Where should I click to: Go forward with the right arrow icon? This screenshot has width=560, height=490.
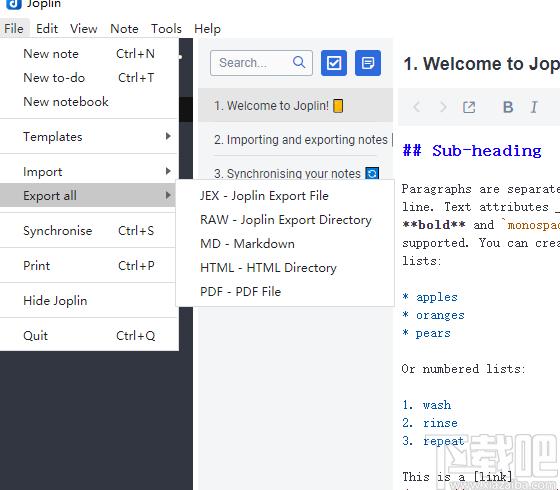(443, 107)
